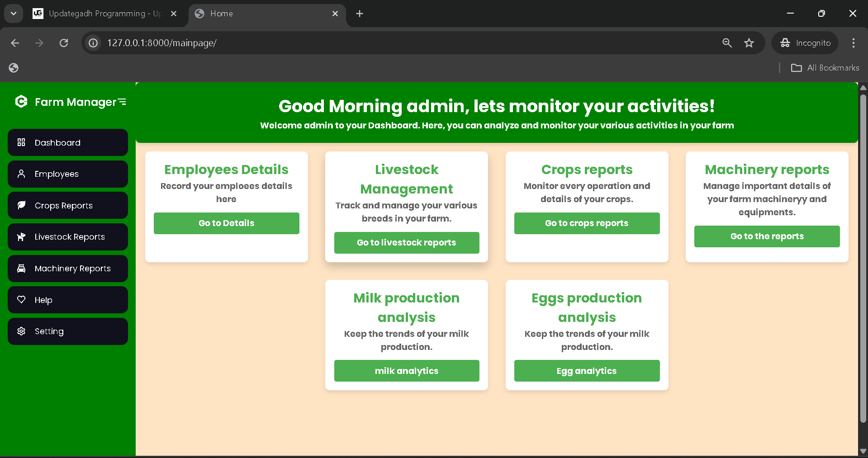
Task: Toggle the sidebar hamburger menu icon
Action: pos(122,102)
